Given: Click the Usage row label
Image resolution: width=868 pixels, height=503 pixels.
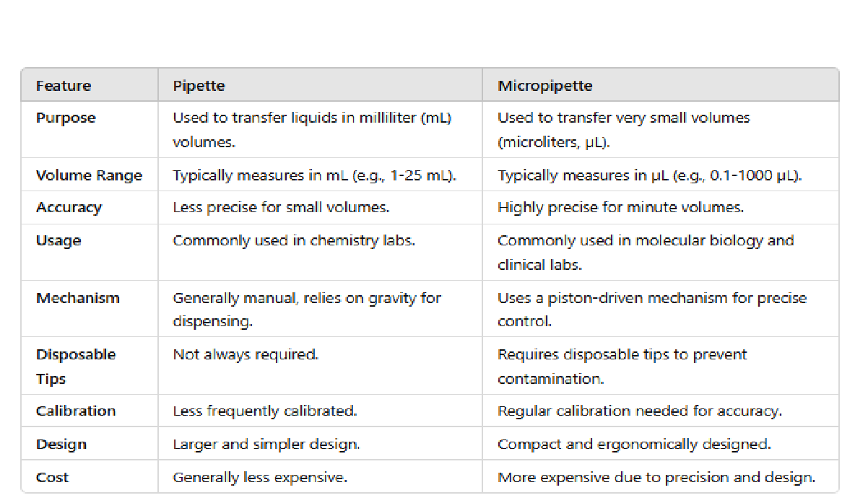Looking at the screenshot, I should click(58, 240).
